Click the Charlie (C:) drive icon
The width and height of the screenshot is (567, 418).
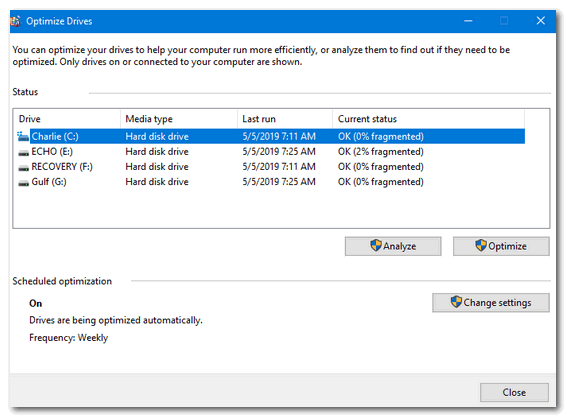[x=23, y=137]
